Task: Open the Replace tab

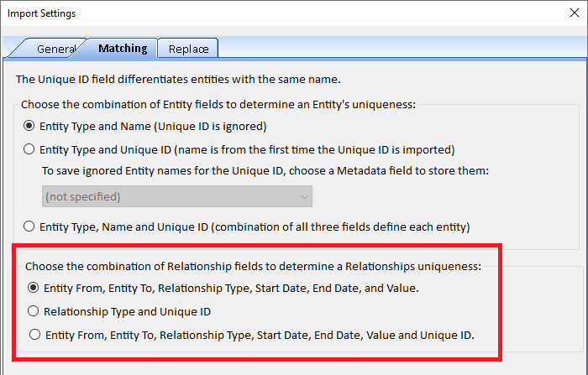Action: (188, 49)
